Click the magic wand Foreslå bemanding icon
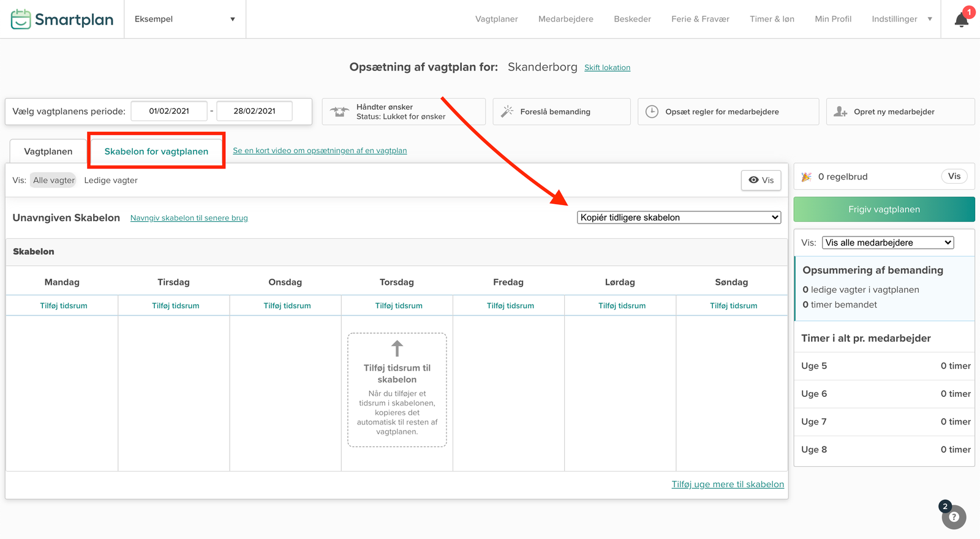This screenshot has width=980, height=539. tap(507, 111)
